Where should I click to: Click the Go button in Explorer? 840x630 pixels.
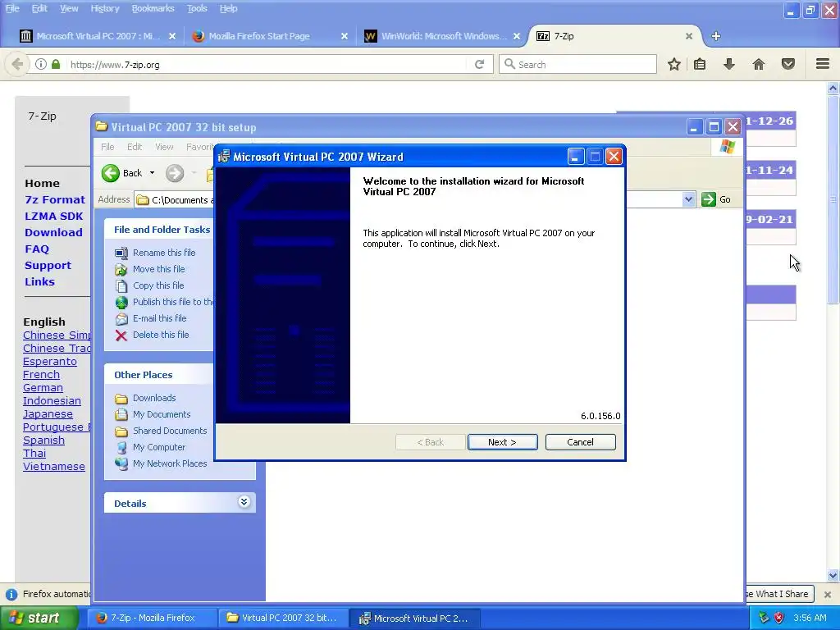(x=717, y=199)
